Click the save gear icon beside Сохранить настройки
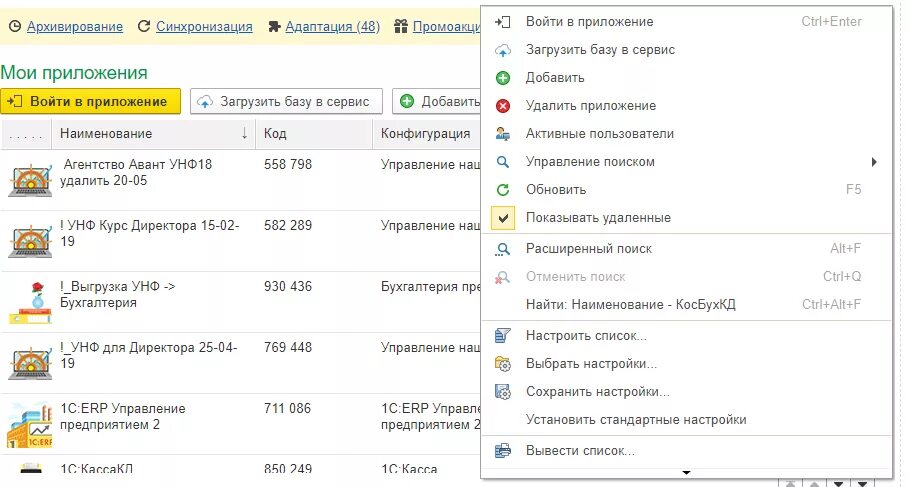This screenshot has width=909, height=487. pyautogui.click(x=503, y=392)
